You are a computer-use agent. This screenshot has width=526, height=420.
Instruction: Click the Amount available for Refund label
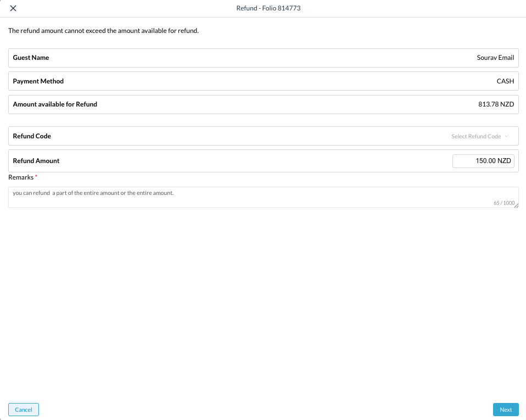tap(55, 104)
